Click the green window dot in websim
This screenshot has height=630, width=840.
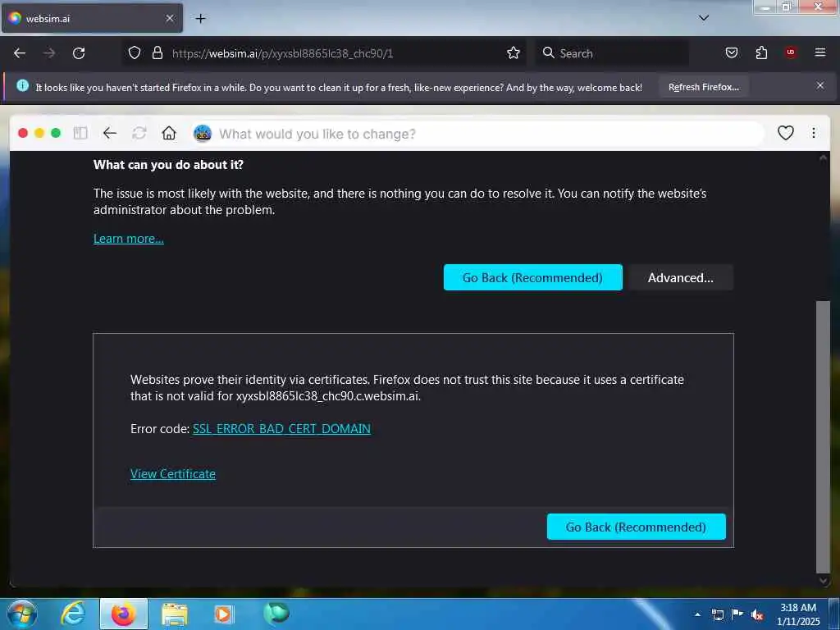click(56, 133)
